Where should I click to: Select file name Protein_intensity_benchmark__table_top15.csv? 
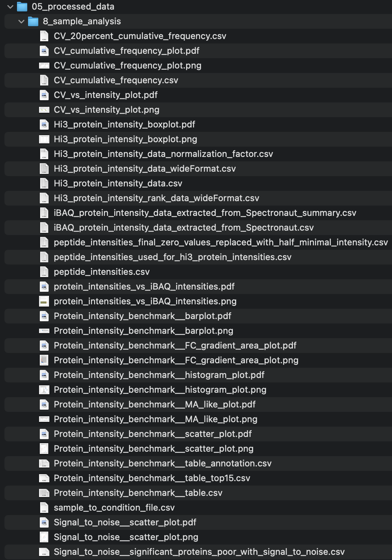(x=152, y=478)
